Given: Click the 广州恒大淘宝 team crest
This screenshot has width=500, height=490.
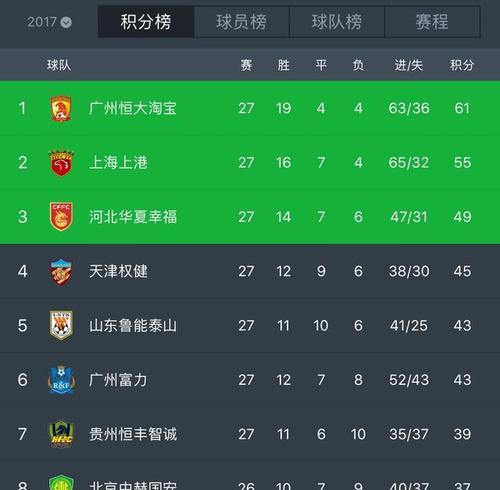Looking at the screenshot, I should click(x=61, y=108).
